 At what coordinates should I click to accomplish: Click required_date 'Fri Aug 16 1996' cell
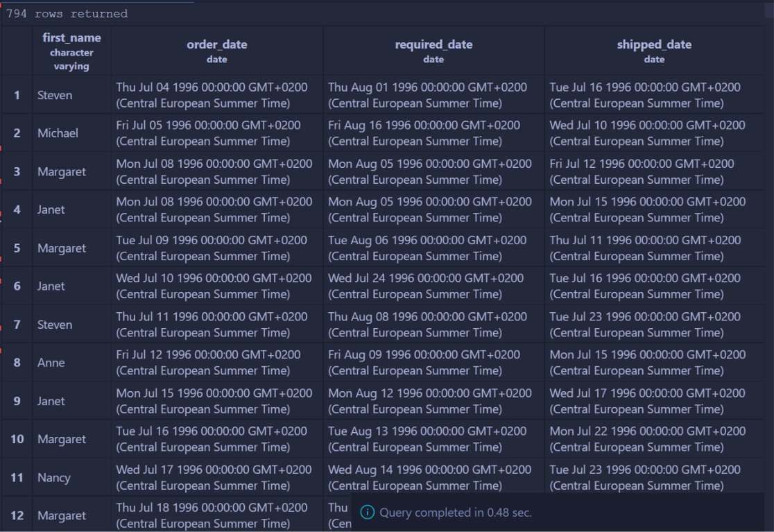[433, 132]
